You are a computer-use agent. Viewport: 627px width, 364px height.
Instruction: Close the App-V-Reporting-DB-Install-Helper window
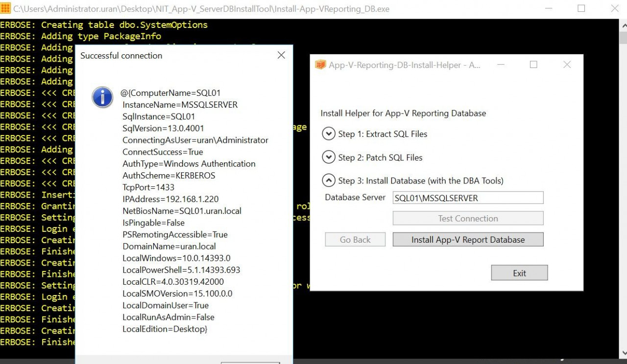click(x=567, y=65)
